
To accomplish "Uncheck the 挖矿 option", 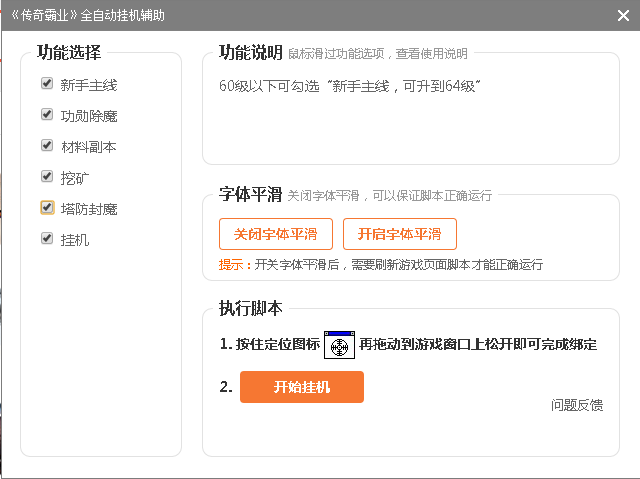I will 47,177.
